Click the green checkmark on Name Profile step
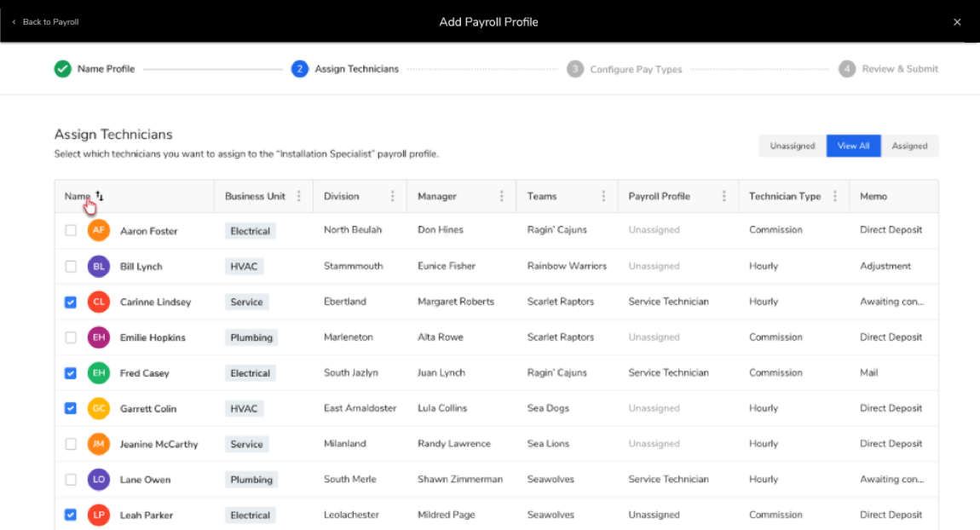The height and width of the screenshot is (530, 980). (62, 69)
